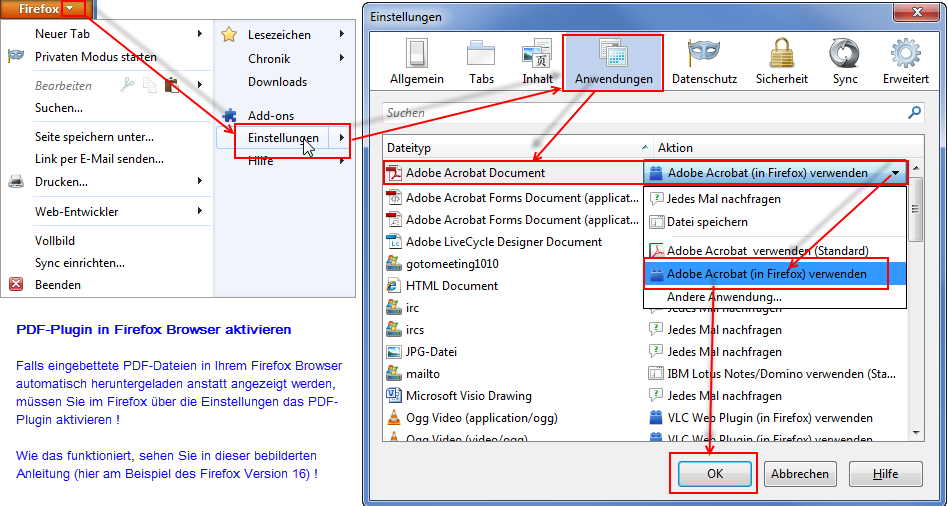This screenshot has height=506, width=948.
Task: Select Seite speichern unter...
Action: click(94, 137)
